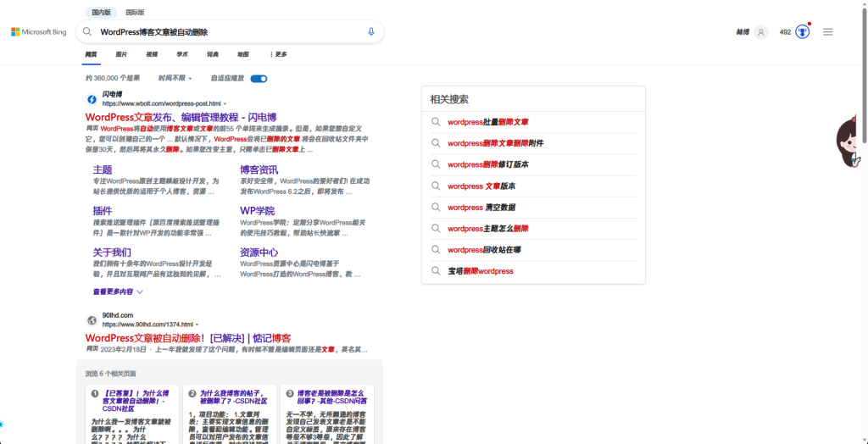Screen dimensions: 868x444
Task: Open the user account avatar icon
Action: [x=761, y=32]
